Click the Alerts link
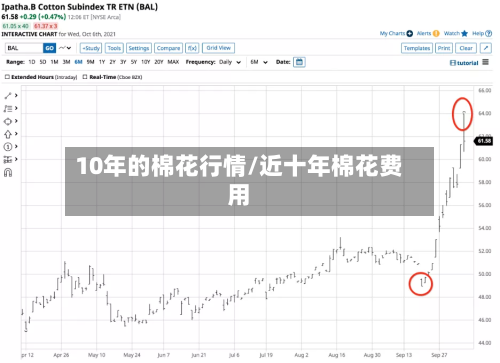Viewport: 500px width, 363px height. click(x=424, y=33)
